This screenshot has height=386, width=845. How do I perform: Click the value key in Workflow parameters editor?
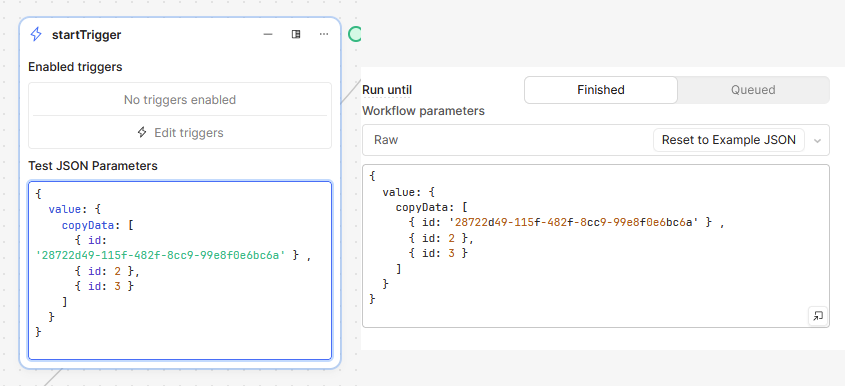coord(399,192)
